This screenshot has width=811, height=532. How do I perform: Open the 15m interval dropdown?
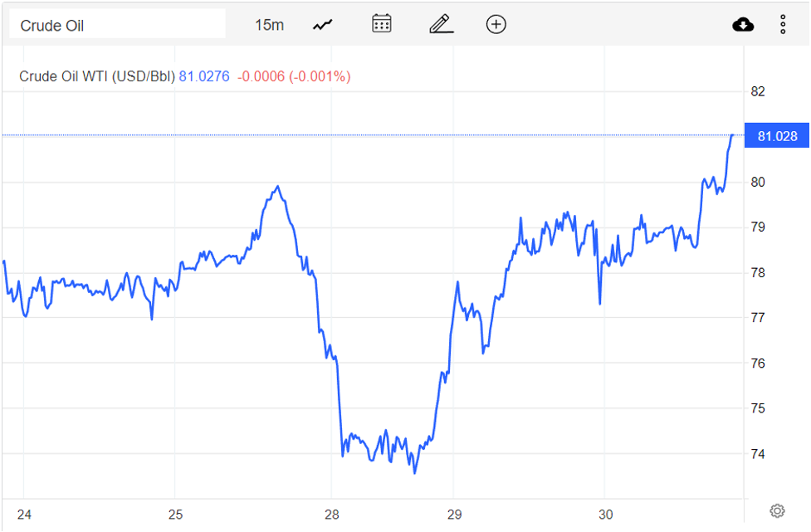click(269, 25)
